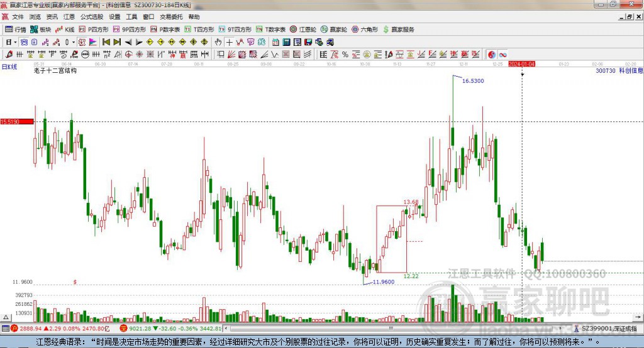Image resolution: width=644 pixels, height=348 pixels.
Task: Open the 赢家轮 wheel tool
Action: tap(334, 29)
